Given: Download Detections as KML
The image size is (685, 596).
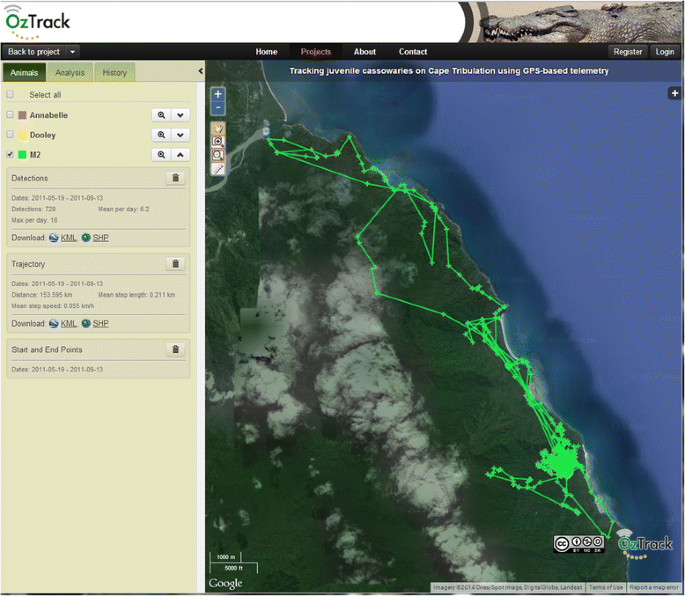Looking at the screenshot, I should (68, 238).
